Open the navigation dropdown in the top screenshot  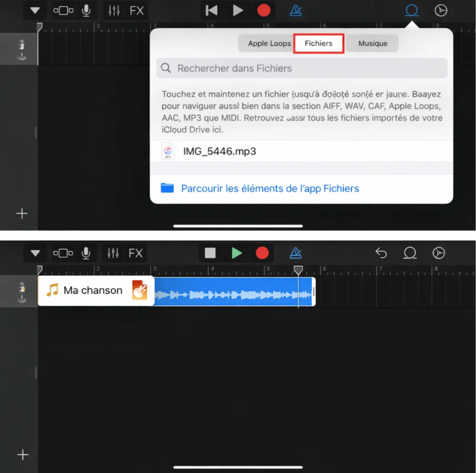(x=35, y=10)
